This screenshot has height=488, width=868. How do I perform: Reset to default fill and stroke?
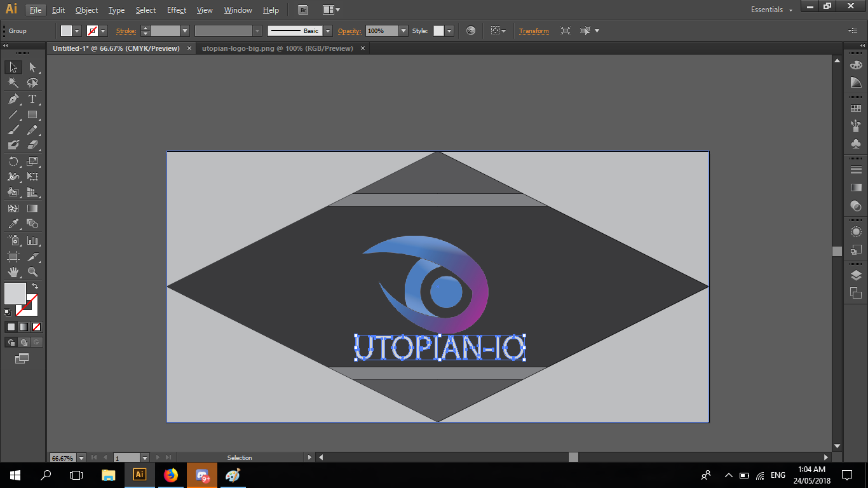click(8, 313)
